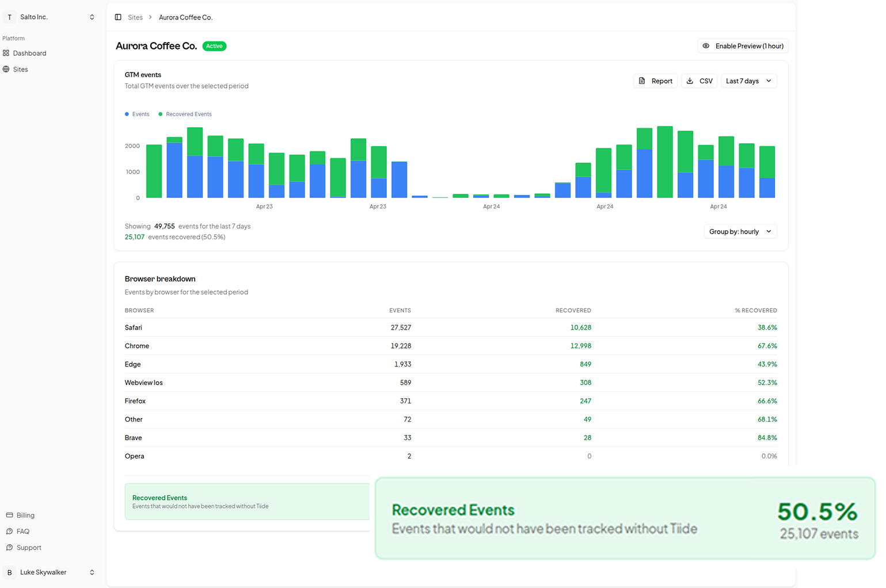Click the Dashboard grid icon

click(6, 53)
